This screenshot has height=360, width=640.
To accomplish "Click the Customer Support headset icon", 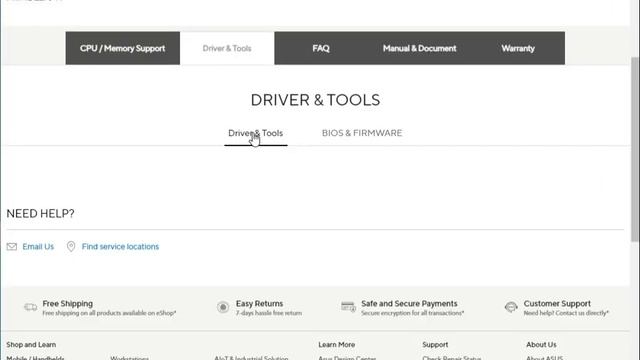I will pos(511,307).
